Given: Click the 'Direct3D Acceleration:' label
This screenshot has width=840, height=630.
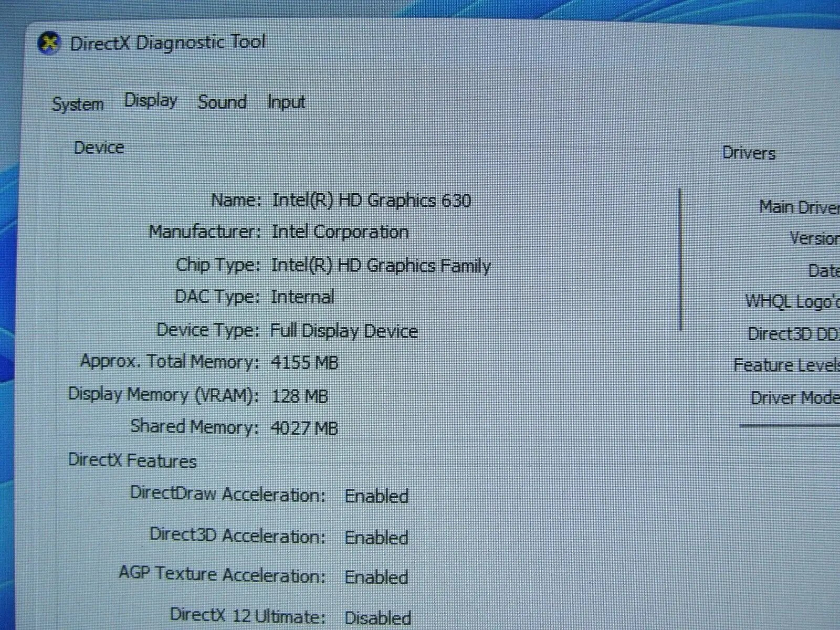Looking at the screenshot, I should (x=237, y=535).
